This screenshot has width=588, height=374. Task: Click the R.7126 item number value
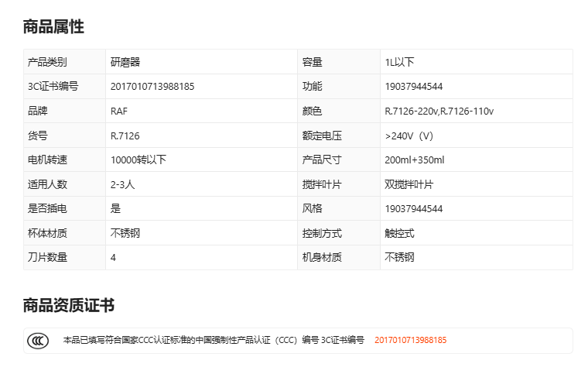click(x=125, y=136)
